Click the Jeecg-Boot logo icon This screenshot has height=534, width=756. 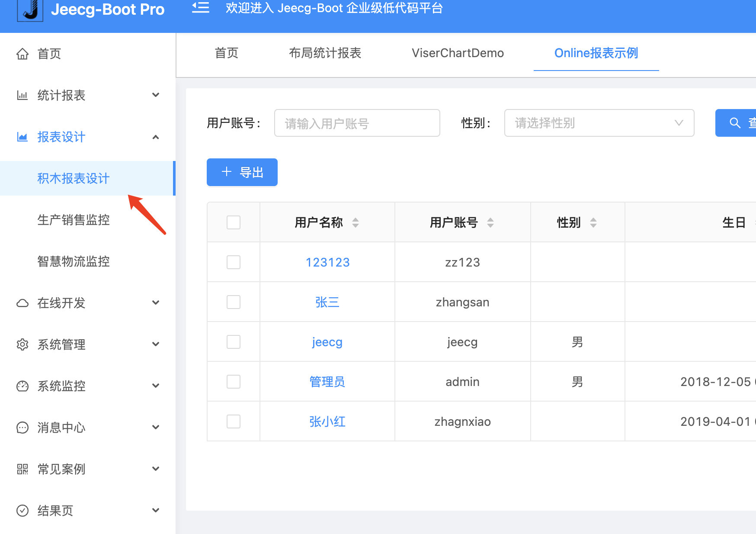(x=30, y=10)
